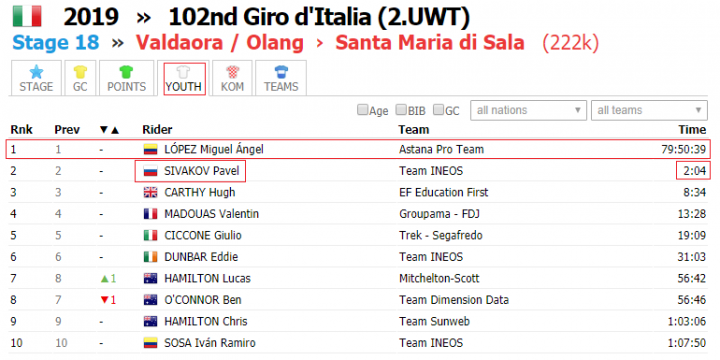
Task: Click the yellow jersey GC icon
Action: click(80, 72)
